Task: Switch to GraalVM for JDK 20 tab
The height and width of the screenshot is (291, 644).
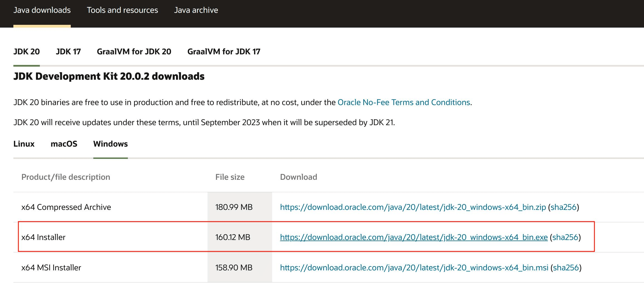Action: click(134, 52)
